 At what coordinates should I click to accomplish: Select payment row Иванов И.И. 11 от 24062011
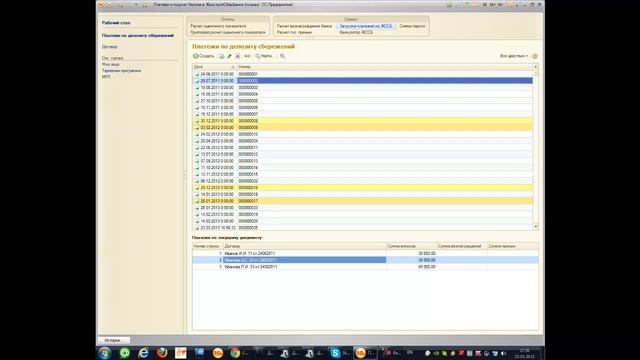(x=365, y=253)
